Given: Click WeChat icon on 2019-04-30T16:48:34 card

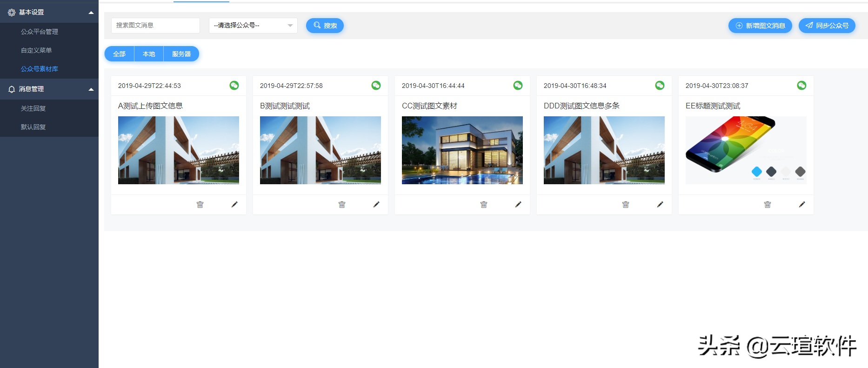Looking at the screenshot, I should [660, 85].
